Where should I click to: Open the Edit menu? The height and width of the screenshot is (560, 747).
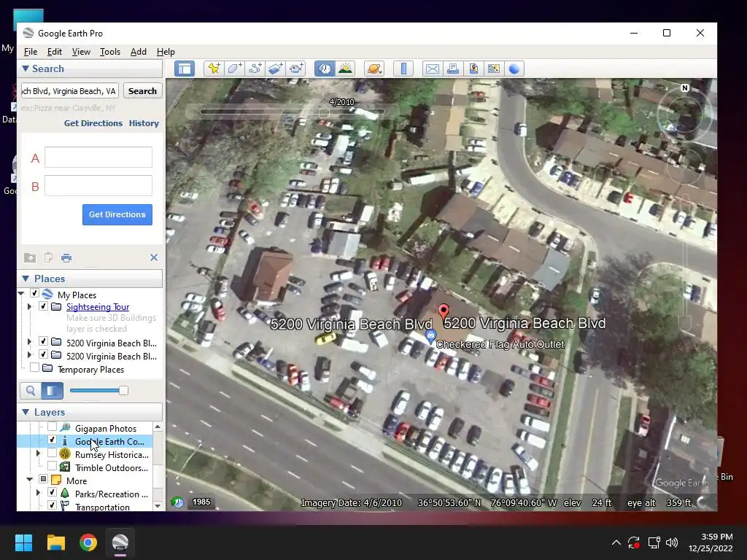click(x=54, y=52)
